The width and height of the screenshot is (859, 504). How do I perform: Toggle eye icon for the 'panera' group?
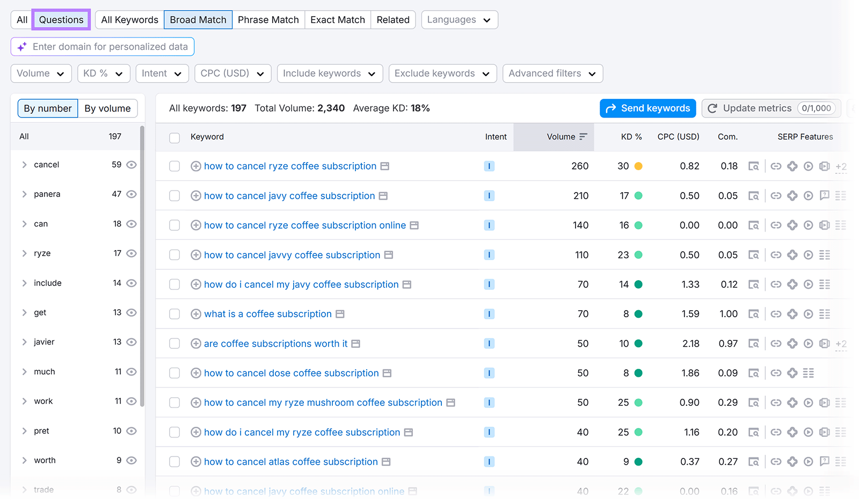click(x=132, y=194)
